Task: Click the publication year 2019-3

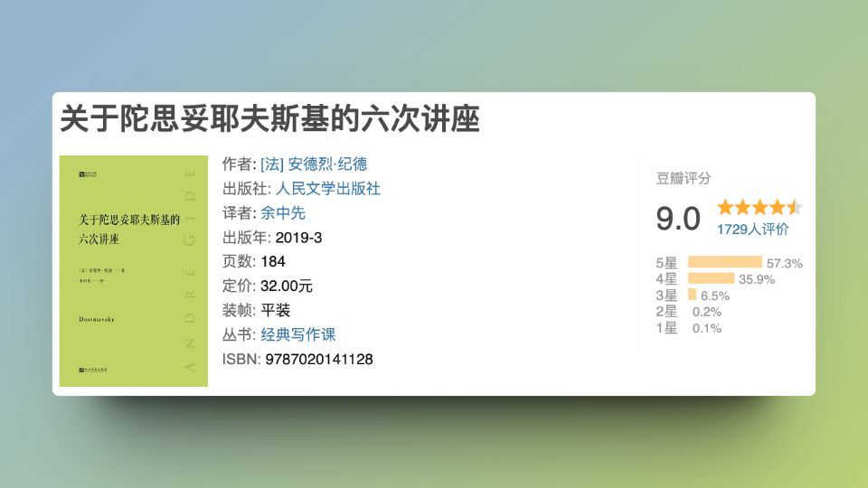Action: tap(299, 238)
